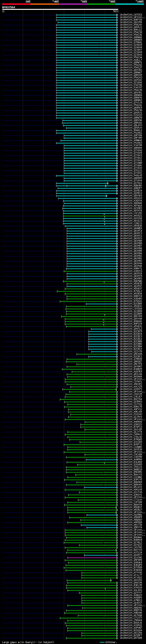Select the hit label UniRef100_O68HC9
The height and width of the screenshot is (644, 146).
(131, 108)
